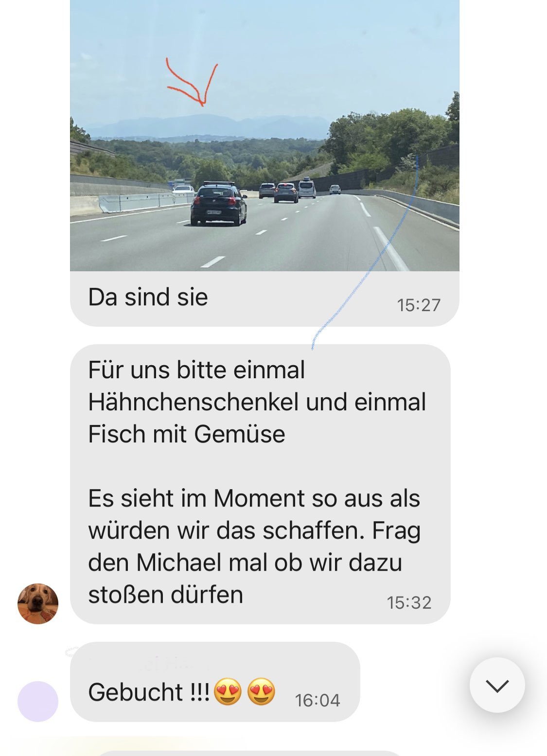Tap the distant mountains in the photo
Image resolution: width=547 pixels, height=756 pixels.
(x=209, y=126)
